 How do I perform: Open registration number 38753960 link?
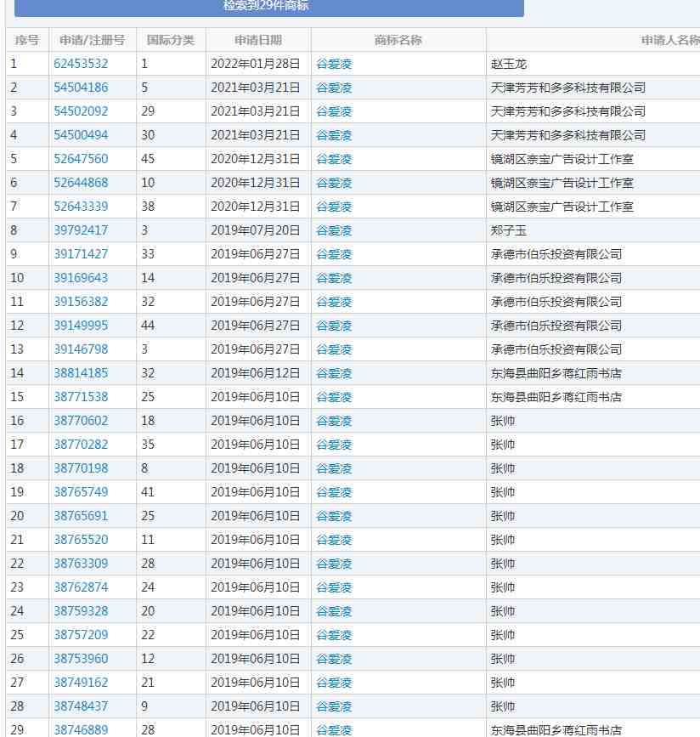tap(81, 658)
